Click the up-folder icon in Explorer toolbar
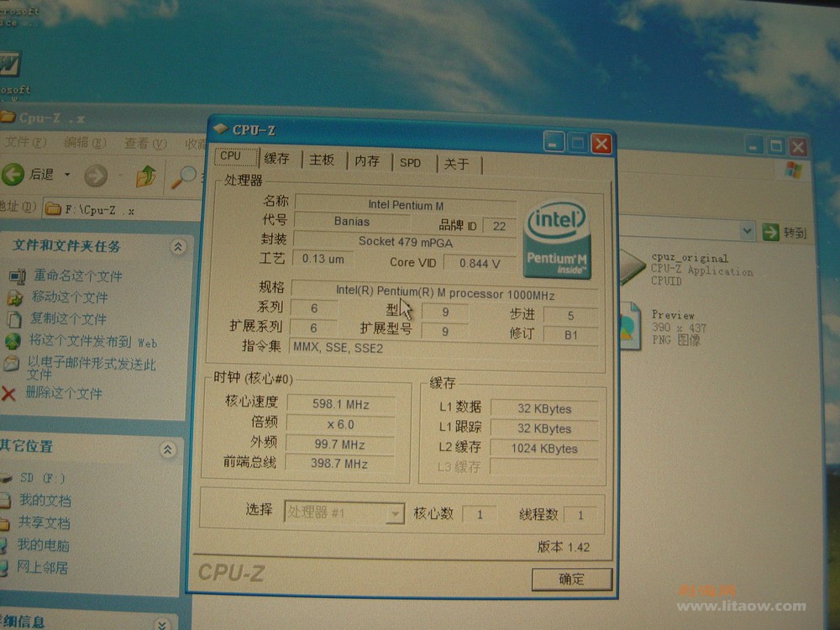The height and width of the screenshot is (630, 840). click(x=145, y=176)
